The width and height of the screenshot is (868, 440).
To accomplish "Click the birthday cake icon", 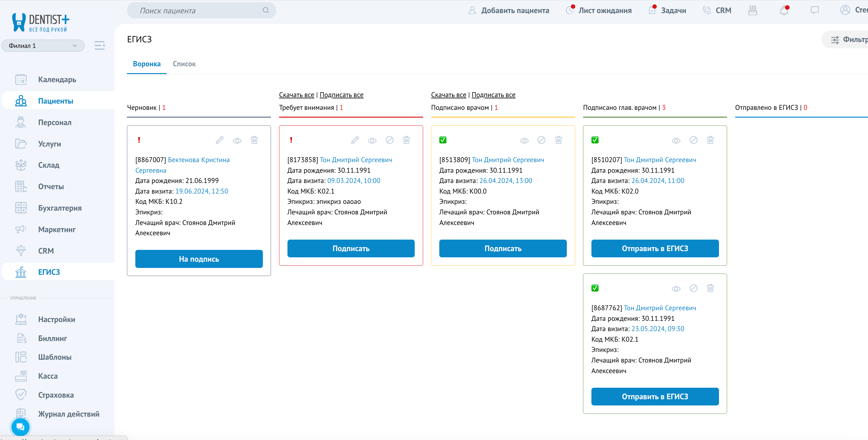I will tap(753, 11).
